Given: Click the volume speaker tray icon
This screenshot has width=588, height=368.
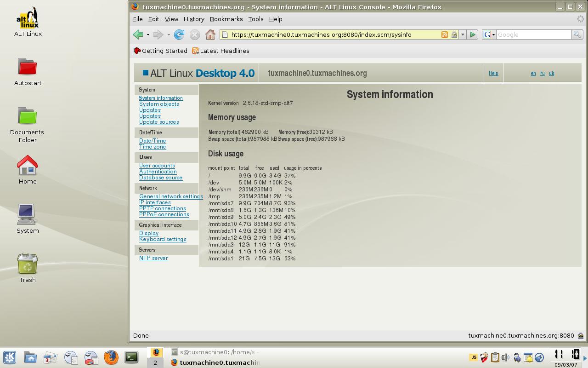Looking at the screenshot, I should [506, 357].
